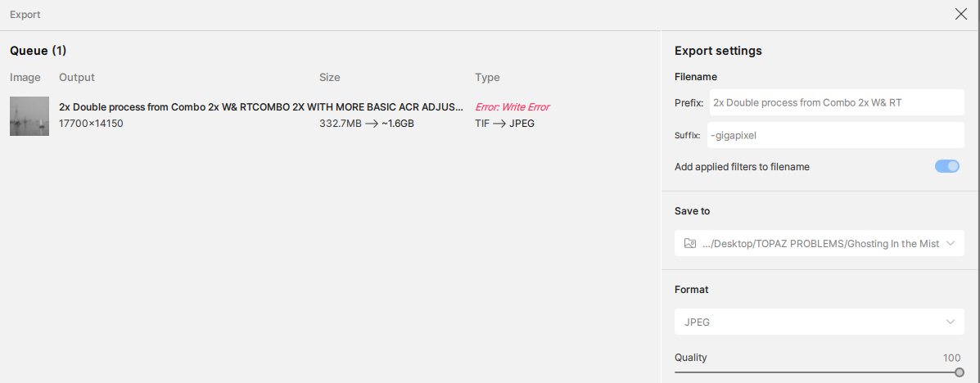Image resolution: width=980 pixels, height=383 pixels.
Task: Click the Image column header
Action: pos(25,78)
